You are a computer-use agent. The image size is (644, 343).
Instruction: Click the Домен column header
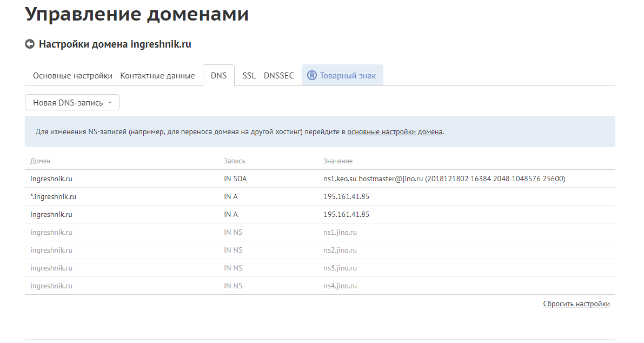tap(41, 161)
